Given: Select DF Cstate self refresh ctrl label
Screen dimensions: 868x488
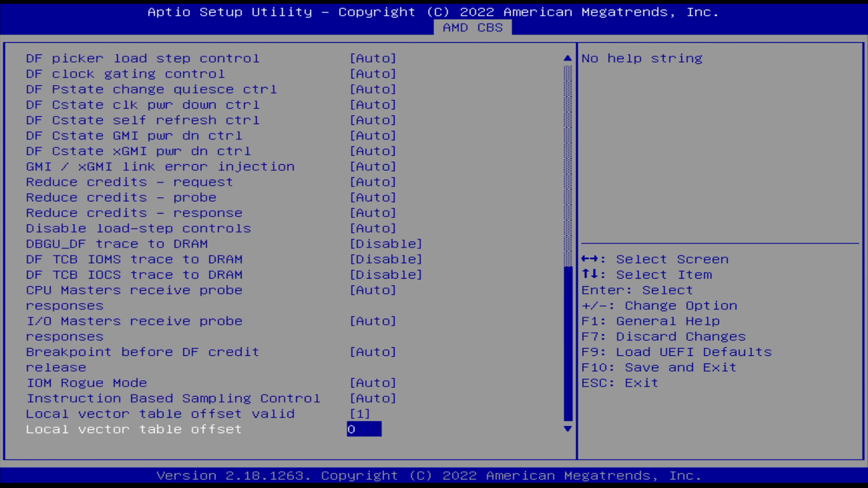Looking at the screenshot, I should pos(143,120).
